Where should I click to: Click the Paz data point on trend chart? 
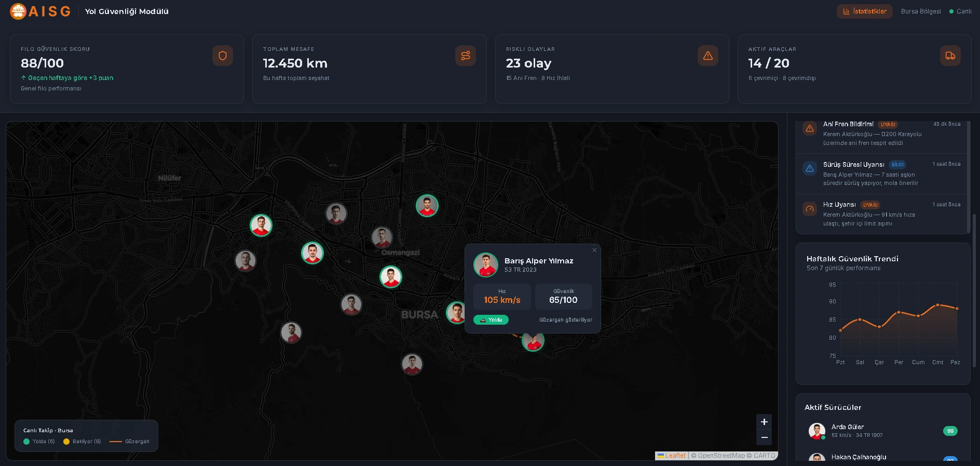click(957, 309)
